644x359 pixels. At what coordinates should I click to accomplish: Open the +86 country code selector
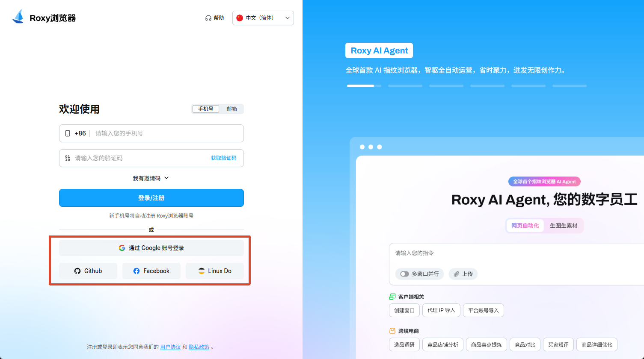[x=80, y=133]
